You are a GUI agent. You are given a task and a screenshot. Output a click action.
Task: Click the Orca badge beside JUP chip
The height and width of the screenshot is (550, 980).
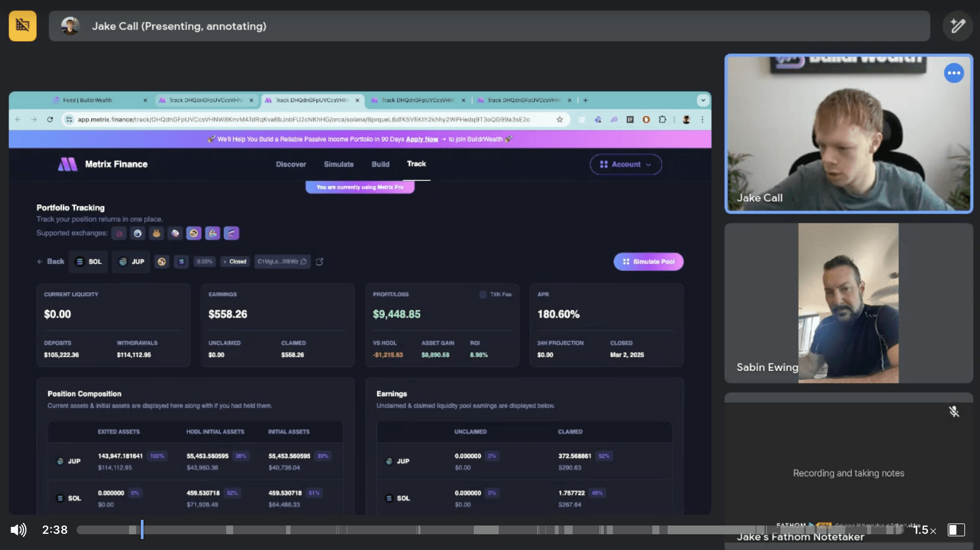click(162, 261)
